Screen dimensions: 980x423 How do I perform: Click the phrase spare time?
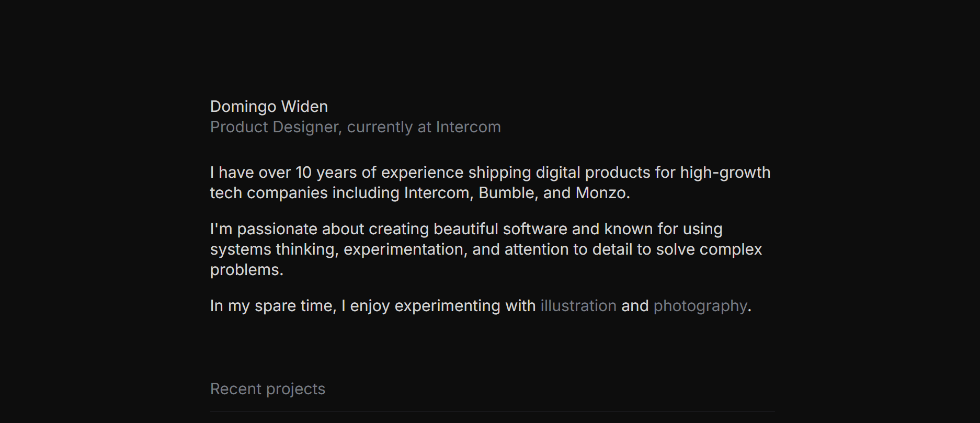[294, 306]
